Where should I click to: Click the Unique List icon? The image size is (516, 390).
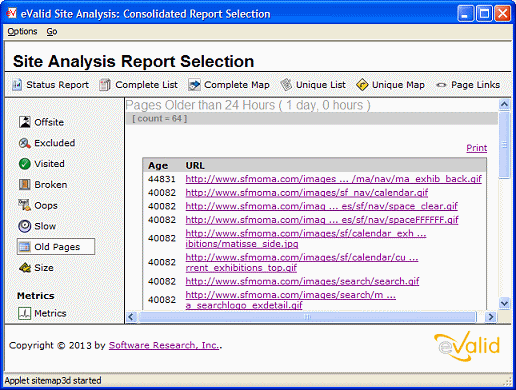pos(286,85)
